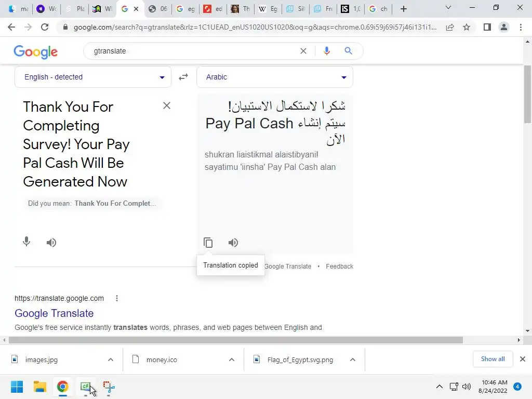
Task: Open the clock and calendar flyout
Action: tap(493, 387)
